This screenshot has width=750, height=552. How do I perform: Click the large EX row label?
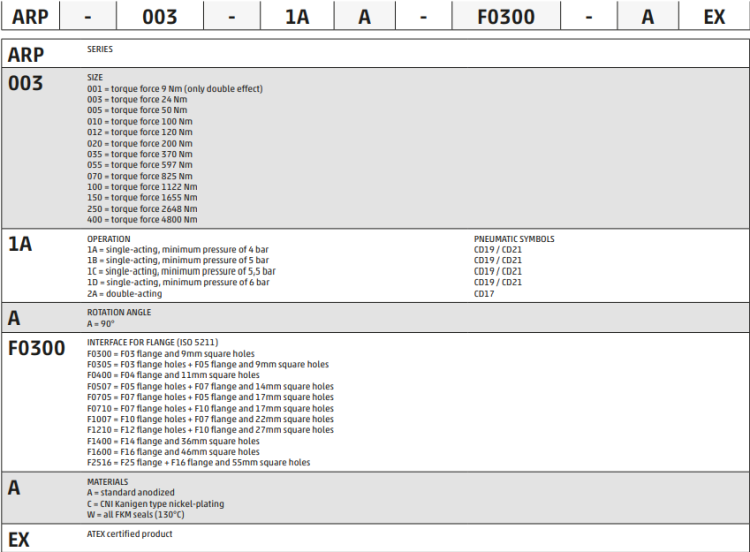pyautogui.click(x=19, y=540)
